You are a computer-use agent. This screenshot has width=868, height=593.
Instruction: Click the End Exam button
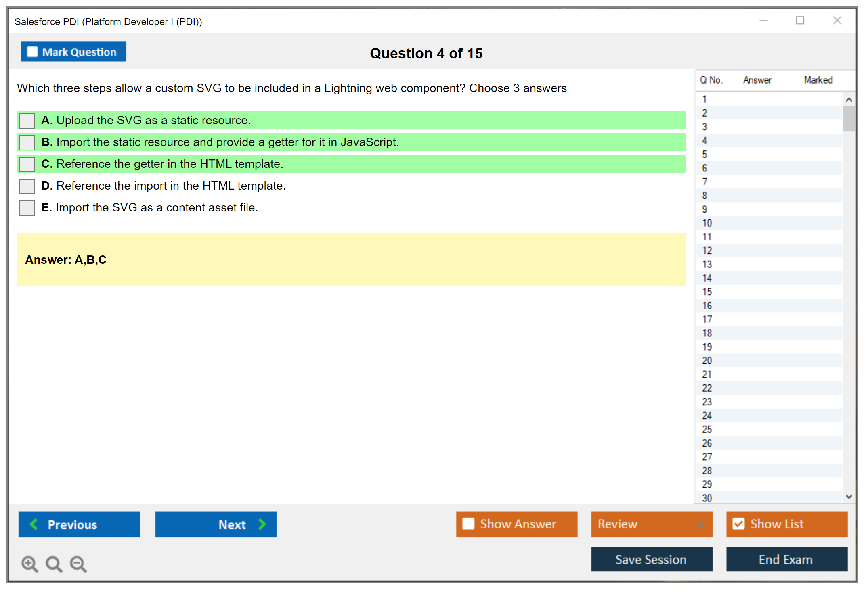(x=786, y=559)
